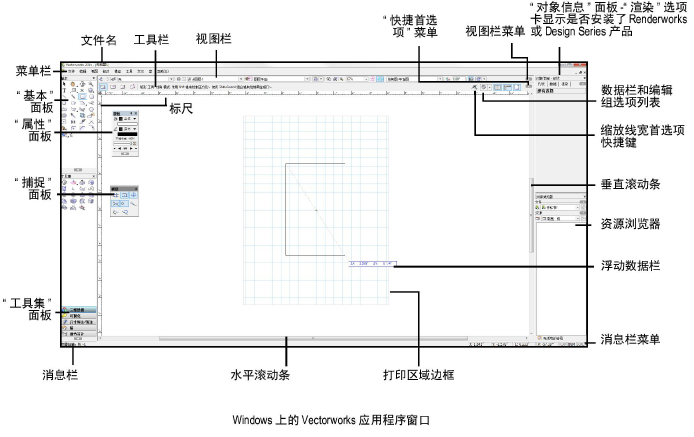Image resolution: width=694 pixels, height=437 pixels.
Task: Toggle Snap to Object in snapping palette
Action: point(124,195)
